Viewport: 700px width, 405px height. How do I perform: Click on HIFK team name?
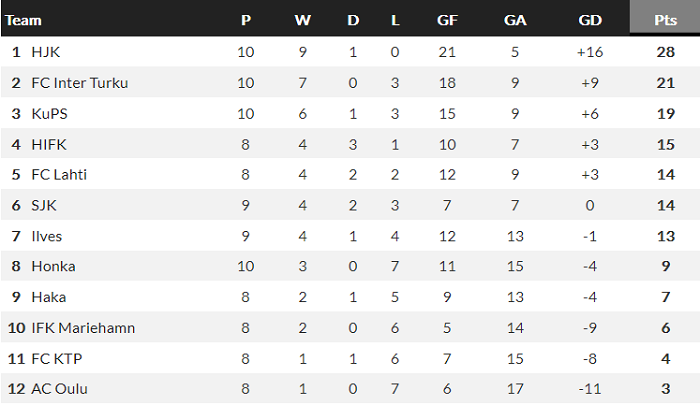click(48, 144)
